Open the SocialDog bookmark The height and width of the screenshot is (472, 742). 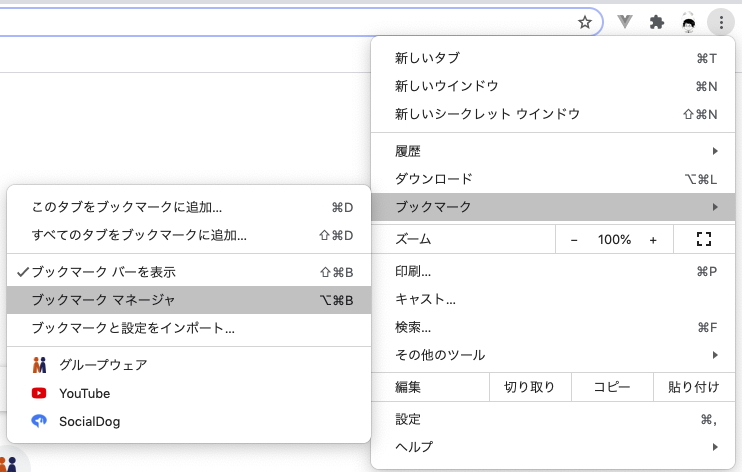point(189,421)
